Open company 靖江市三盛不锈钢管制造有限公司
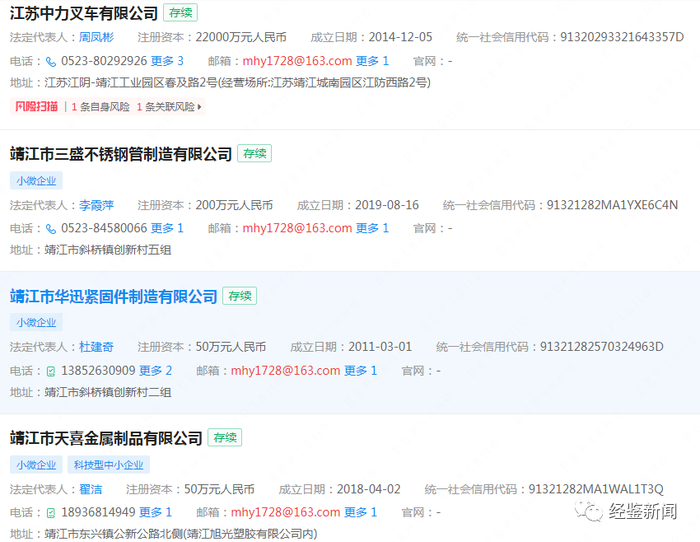Viewport: 700px width, 542px height. click(x=121, y=154)
